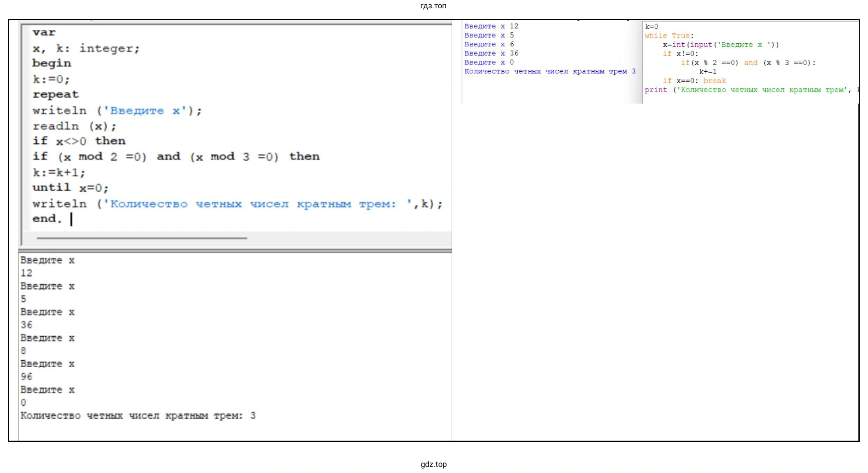Click the output value 96 in Pascal console
This screenshot has width=868, height=473.
pos(26,376)
